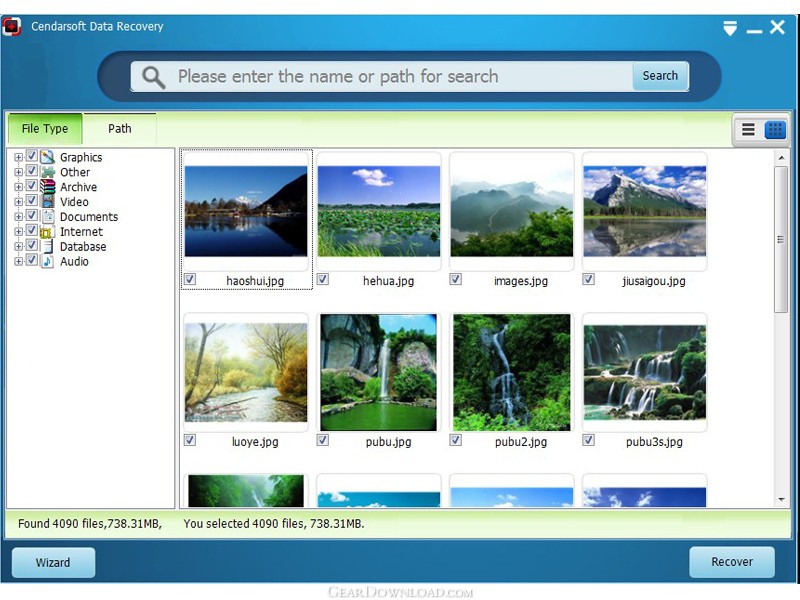Uncheck the luoye.jpg file checkbox

click(190, 440)
